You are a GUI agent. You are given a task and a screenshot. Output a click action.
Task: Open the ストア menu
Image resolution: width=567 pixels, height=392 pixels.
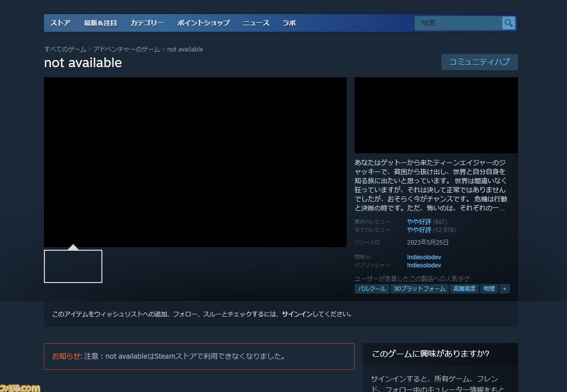60,23
